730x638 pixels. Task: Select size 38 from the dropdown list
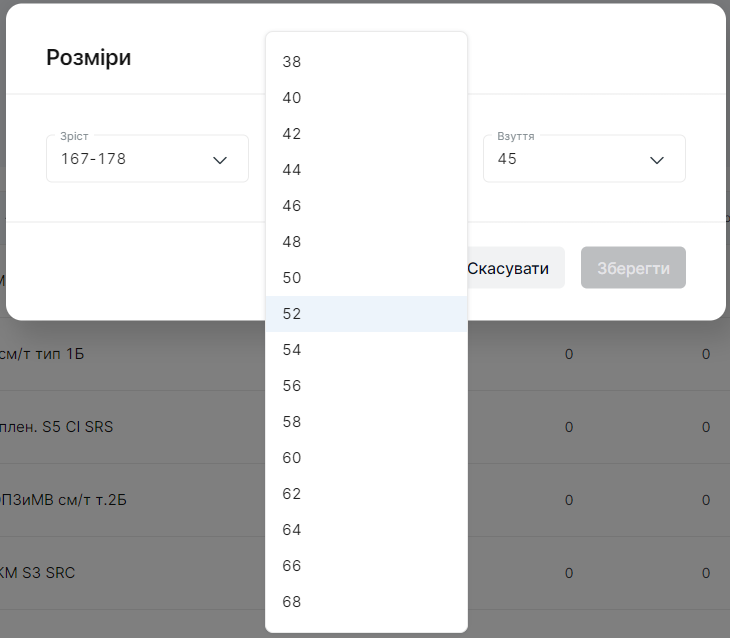366,62
